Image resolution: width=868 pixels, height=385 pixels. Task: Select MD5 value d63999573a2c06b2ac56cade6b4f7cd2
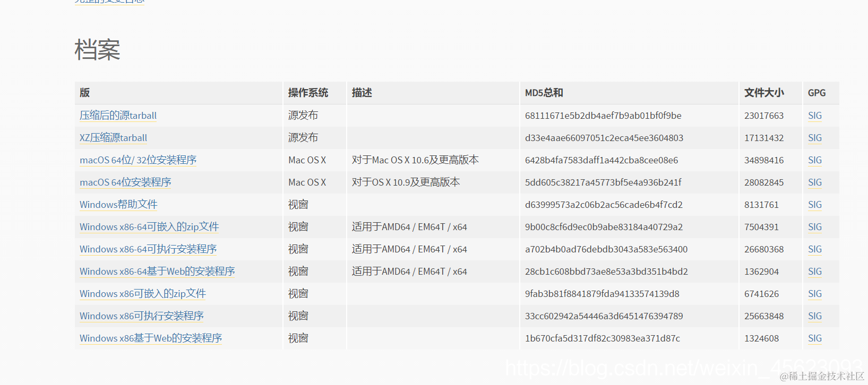(604, 205)
